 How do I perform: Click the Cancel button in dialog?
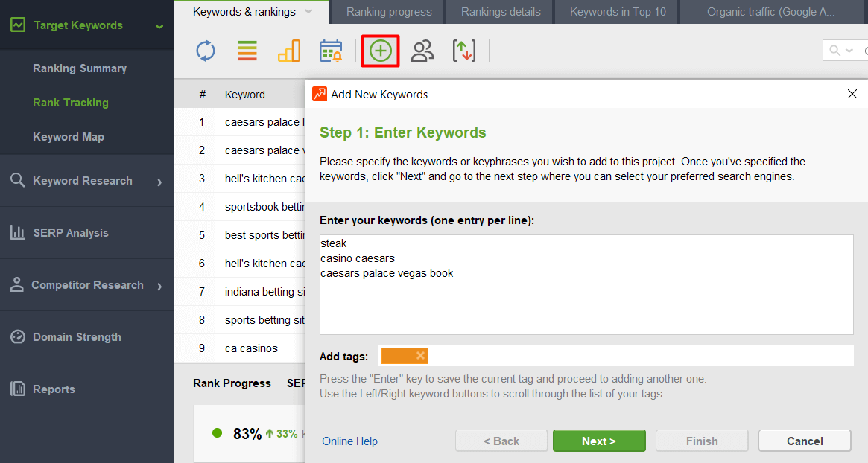(805, 441)
